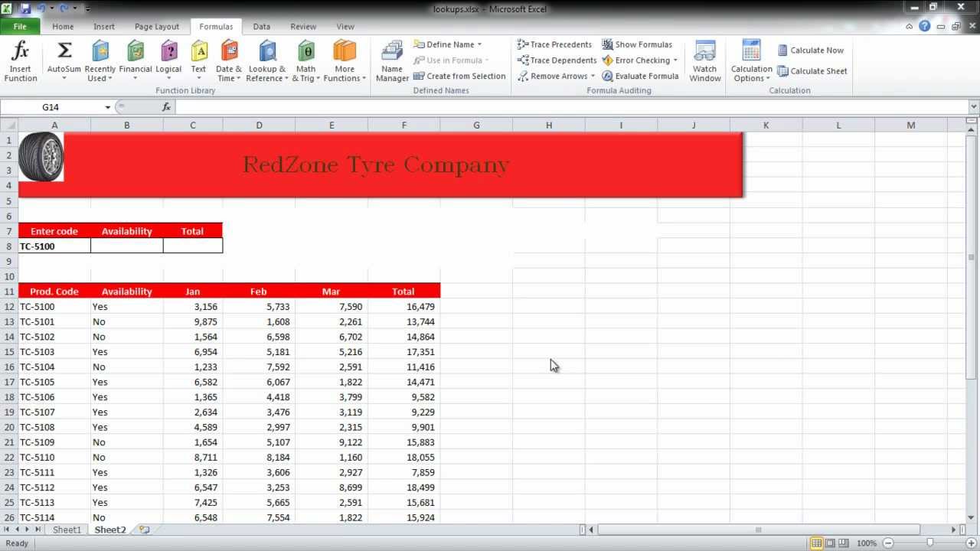
Task: Click Trace Dependents
Action: (x=557, y=60)
